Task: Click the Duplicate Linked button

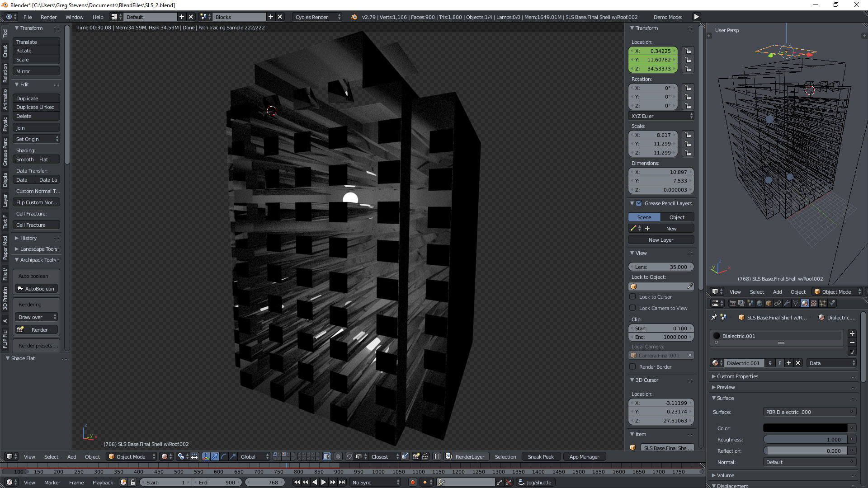Action: [x=36, y=107]
